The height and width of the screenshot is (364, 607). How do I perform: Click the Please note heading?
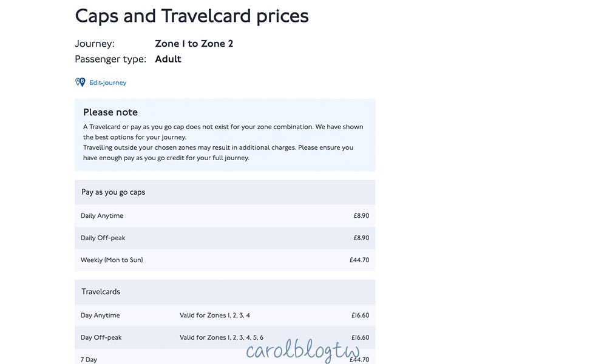[110, 112]
